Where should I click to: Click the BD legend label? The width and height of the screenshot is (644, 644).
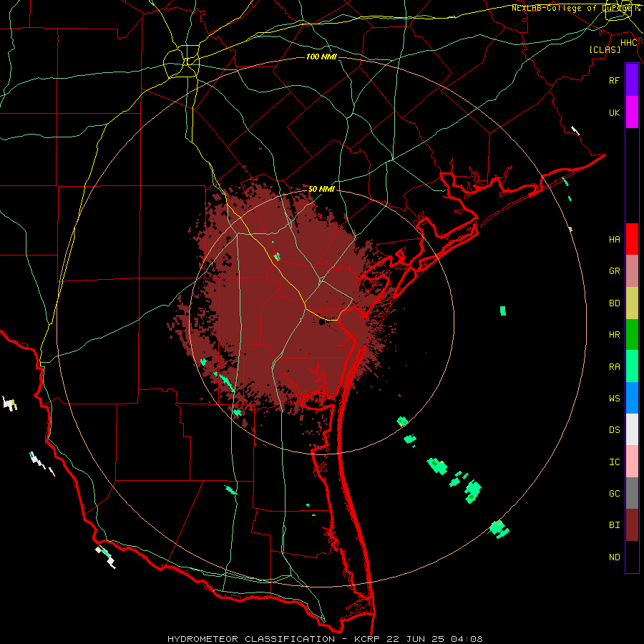[614, 303]
